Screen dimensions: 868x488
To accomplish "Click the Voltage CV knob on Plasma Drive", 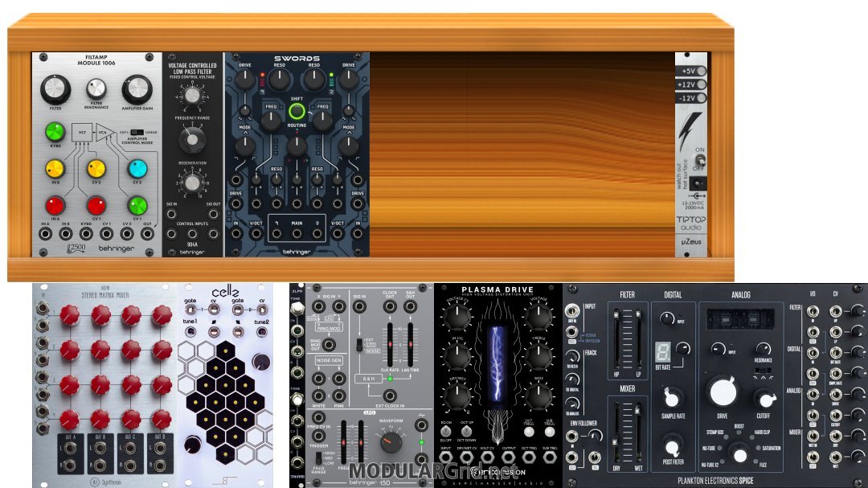I will pos(457,317).
